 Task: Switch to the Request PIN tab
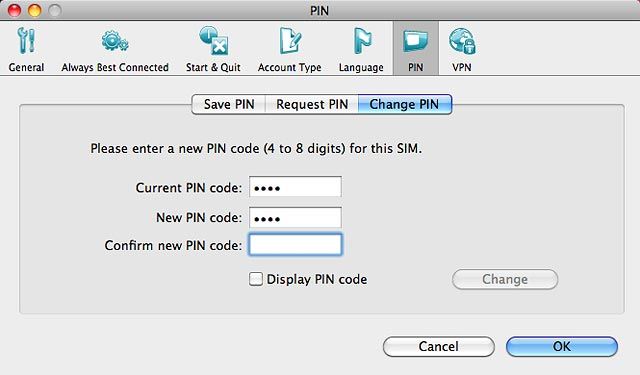312,104
